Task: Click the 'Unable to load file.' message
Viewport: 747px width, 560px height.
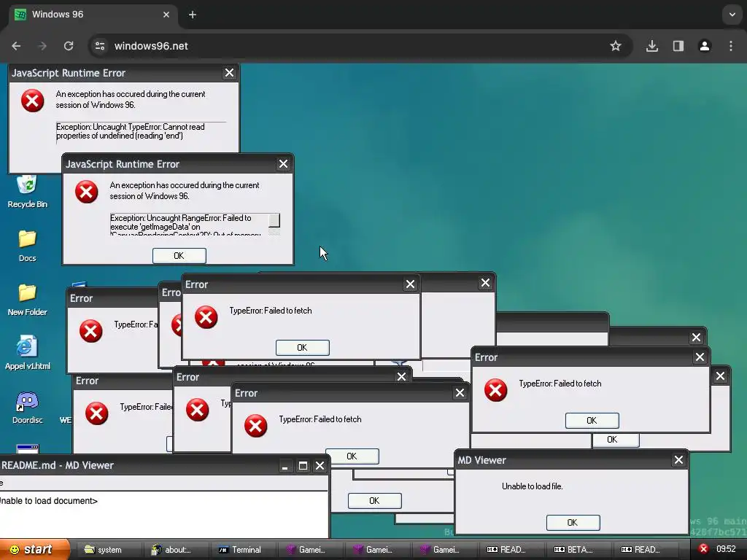Action: 532,486
